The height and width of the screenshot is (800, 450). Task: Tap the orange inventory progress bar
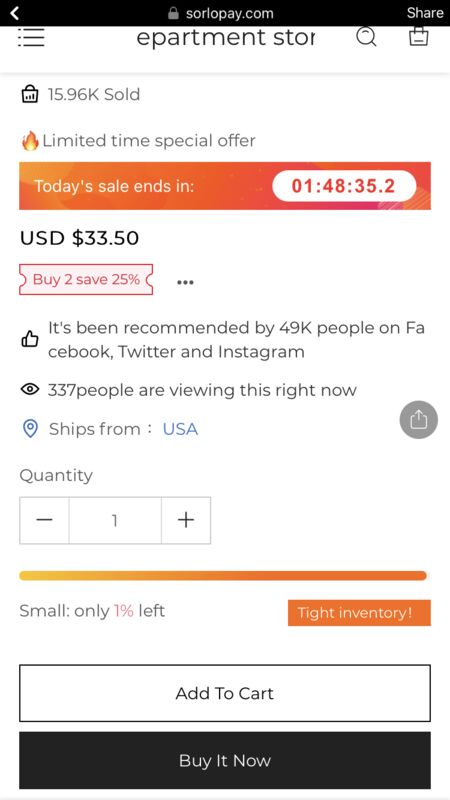tap(223, 576)
